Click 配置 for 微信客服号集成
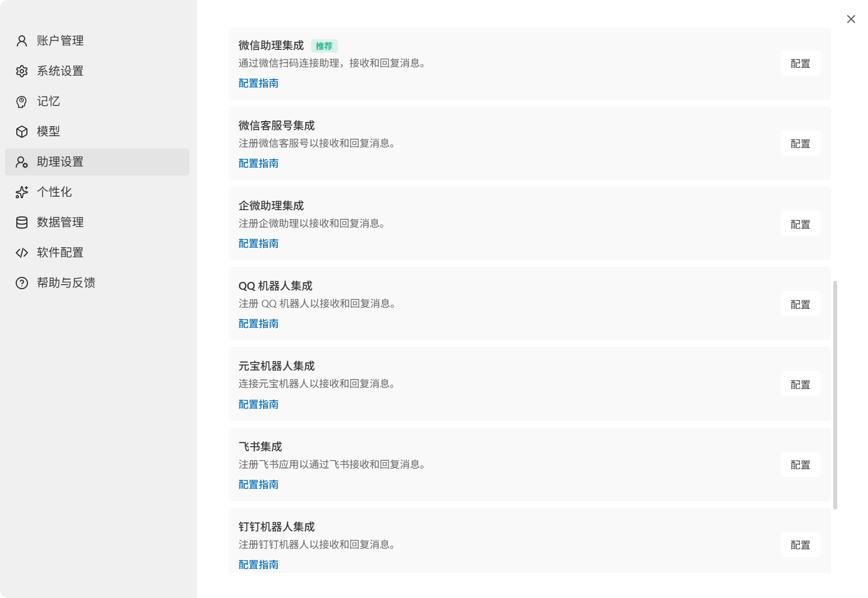 [x=800, y=143]
